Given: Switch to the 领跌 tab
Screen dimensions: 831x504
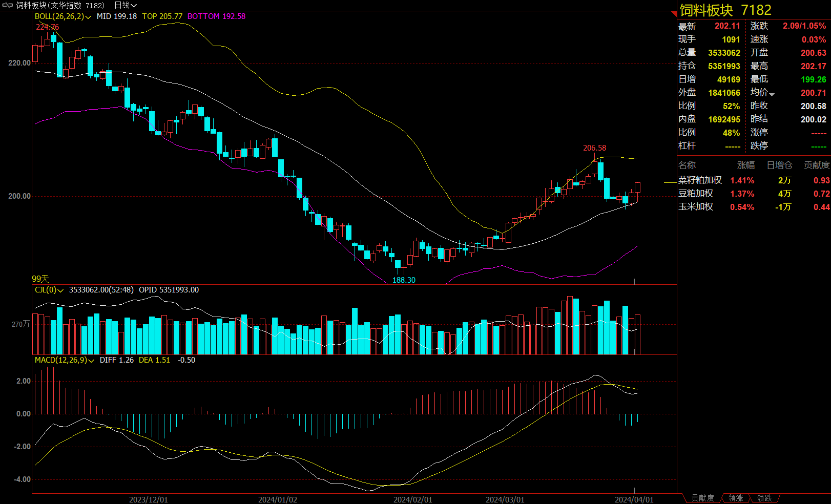Looking at the screenshot, I should pyautogui.click(x=764, y=498).
